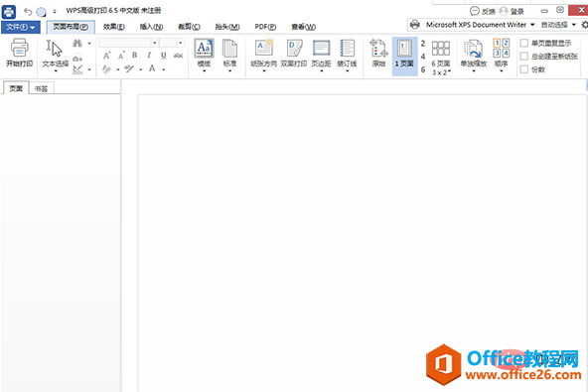Click the login user avatar
The image size is (588, 392).
click(x=504, y=11)
